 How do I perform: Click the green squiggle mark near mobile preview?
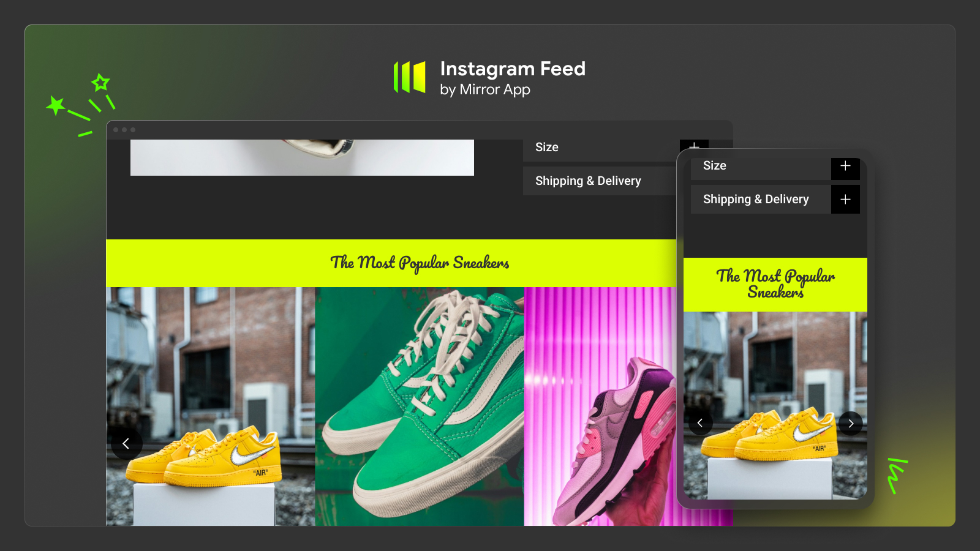click(897, 474)
